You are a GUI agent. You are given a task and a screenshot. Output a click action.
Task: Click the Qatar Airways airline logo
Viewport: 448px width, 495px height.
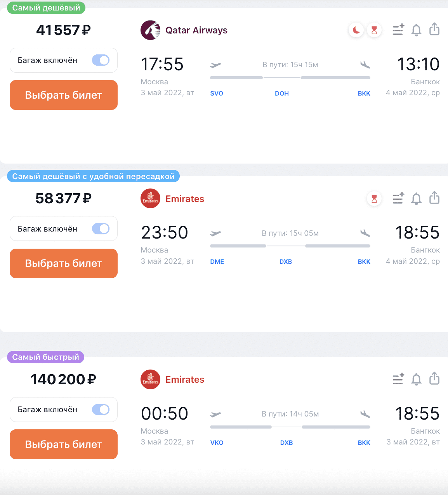[151, 30]
